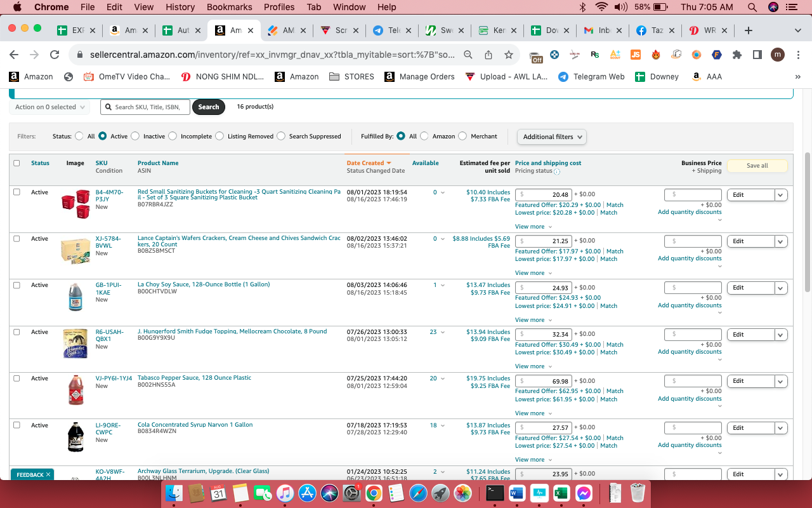Open System Preferences in the Dock

click(351, 493)
